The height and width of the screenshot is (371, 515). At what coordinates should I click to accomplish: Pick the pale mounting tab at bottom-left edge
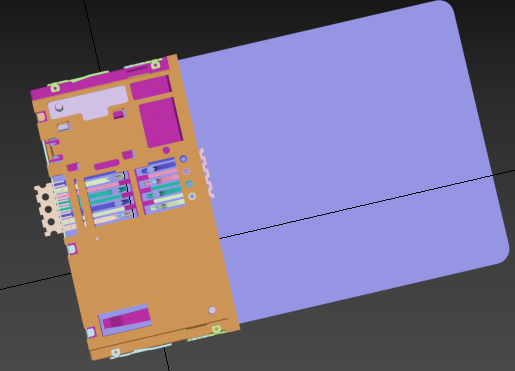coord(115,352)
